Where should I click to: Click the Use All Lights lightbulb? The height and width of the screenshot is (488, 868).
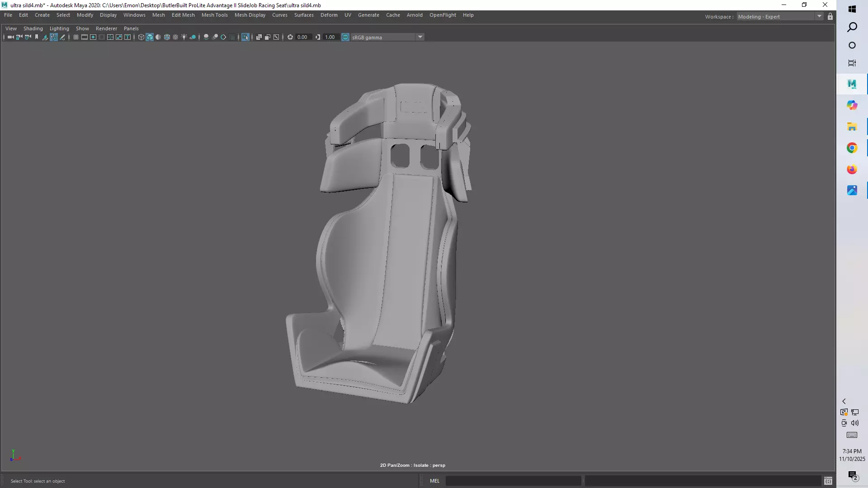(184, 37)
